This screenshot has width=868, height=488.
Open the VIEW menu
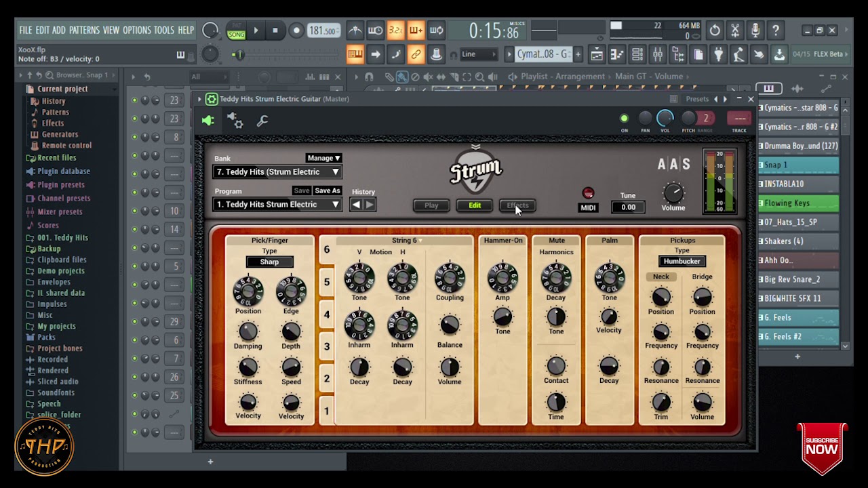pos(111,30)
